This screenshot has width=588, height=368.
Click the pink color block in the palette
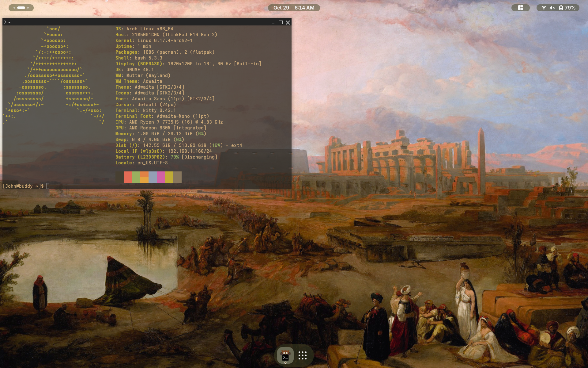click(x=161, y=177)
